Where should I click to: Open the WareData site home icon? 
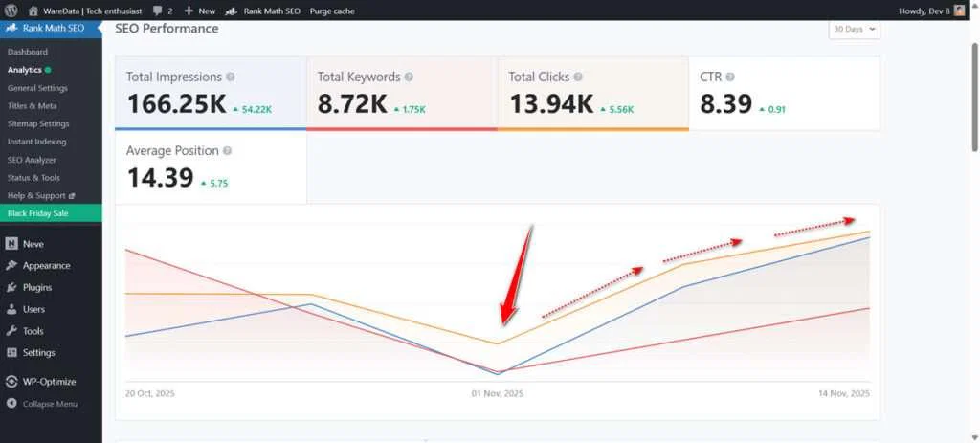click(x=33, y=11)
